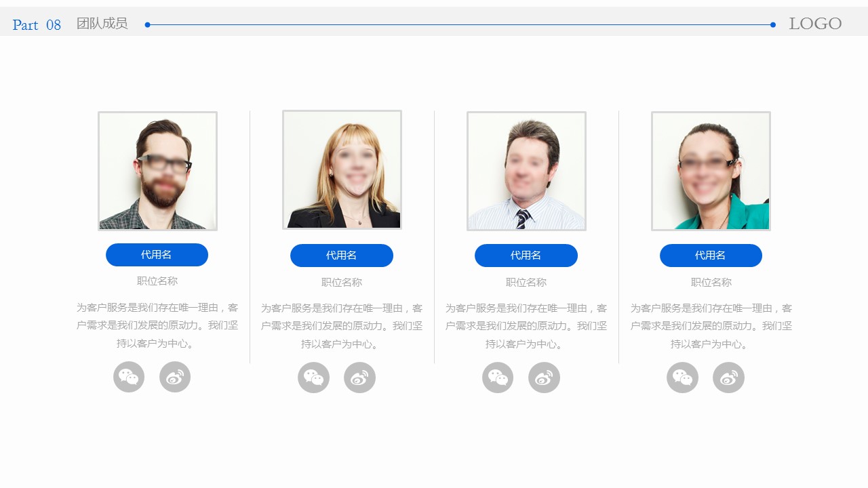Open the blonde woman's WeChat icon
Viewport: 868px width, 488px height.
pos(313,378)
